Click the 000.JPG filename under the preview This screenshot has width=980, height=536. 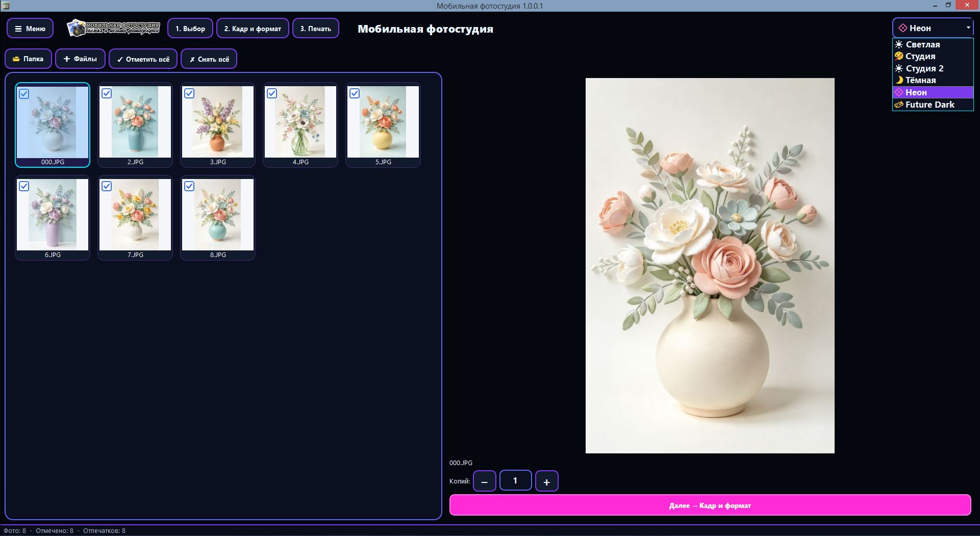(461, 463)
